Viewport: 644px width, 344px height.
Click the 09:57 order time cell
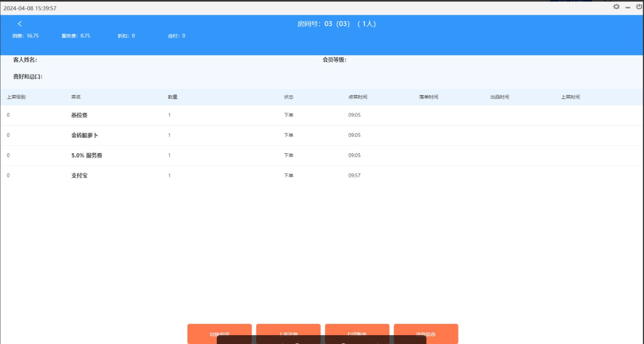point(354,176)
